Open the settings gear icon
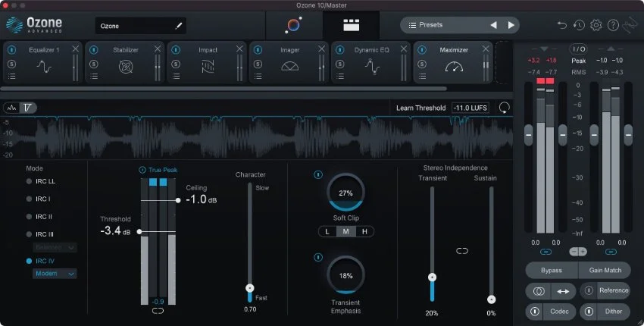 (596, 25)
